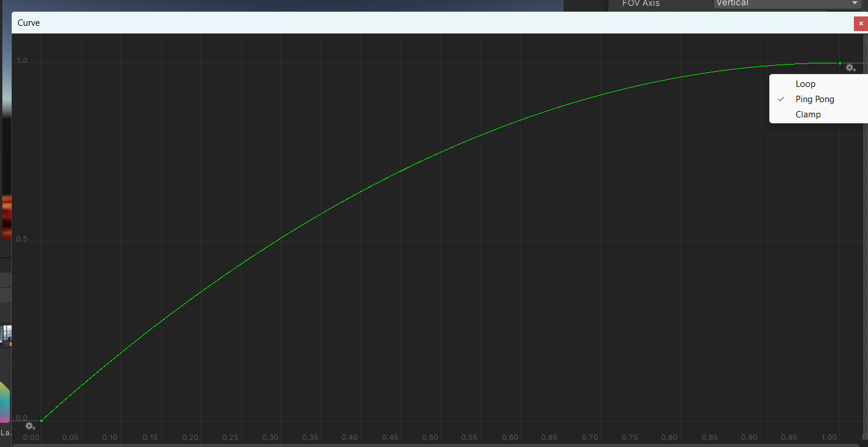Open the FOV Axis dropdown
Viewport: 868px width, 447px height.
[x=786, y=4]
